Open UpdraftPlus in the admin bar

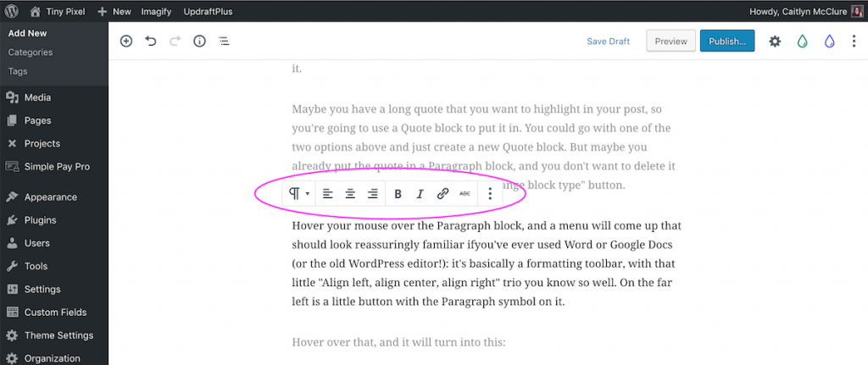[209, 11]
